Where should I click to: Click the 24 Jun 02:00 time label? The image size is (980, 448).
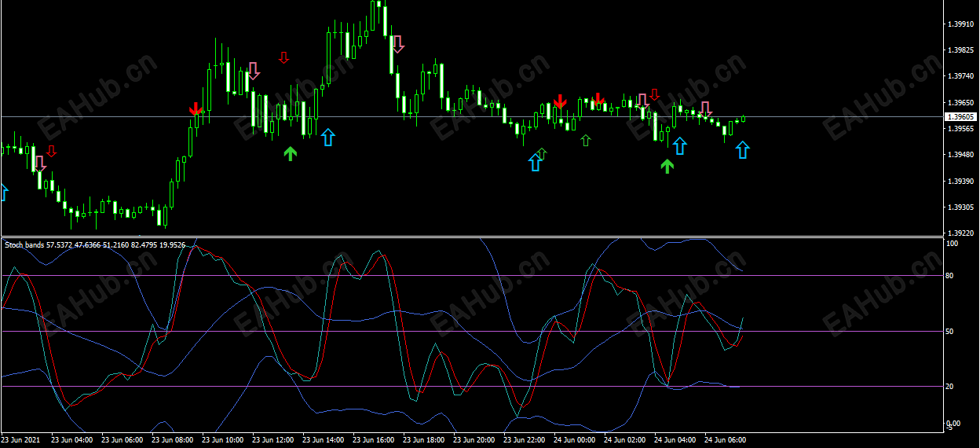pos(625,440)
